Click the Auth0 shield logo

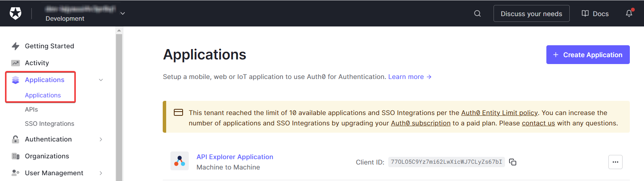[x=15, y=13]
